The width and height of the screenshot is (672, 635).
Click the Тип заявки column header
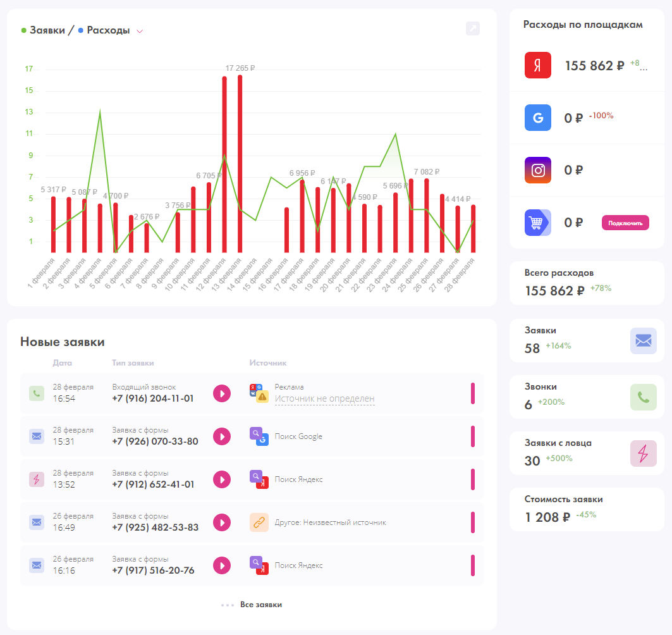(133, 363)
